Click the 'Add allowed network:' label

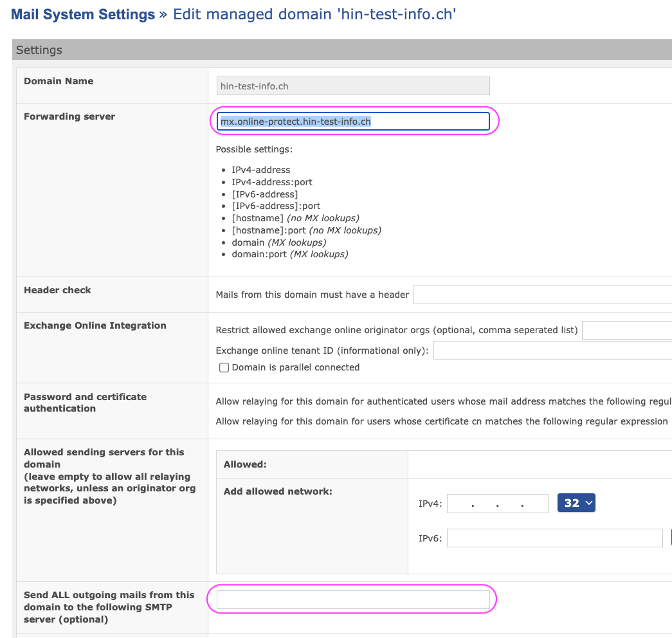278,491
